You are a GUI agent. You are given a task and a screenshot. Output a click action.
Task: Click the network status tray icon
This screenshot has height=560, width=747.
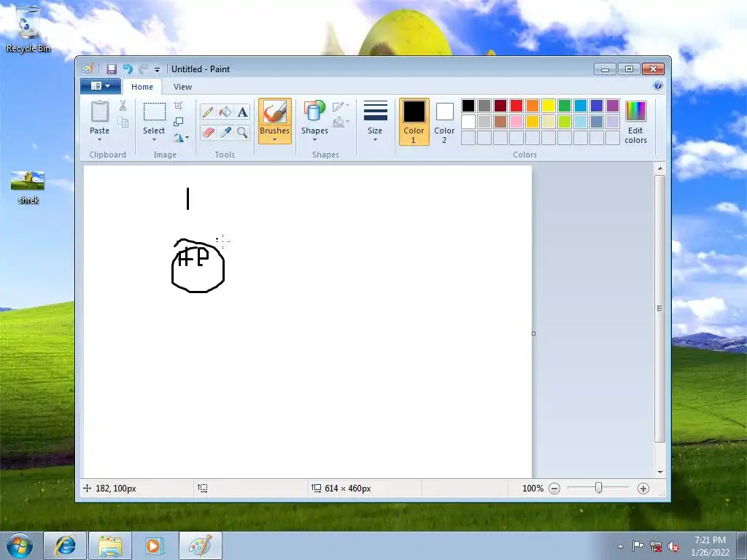[656, 547]
